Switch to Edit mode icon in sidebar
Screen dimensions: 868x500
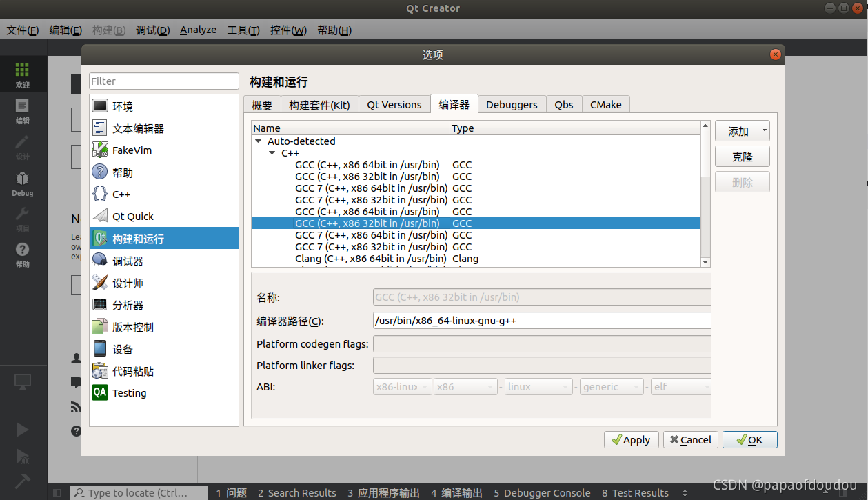[22, 110]
